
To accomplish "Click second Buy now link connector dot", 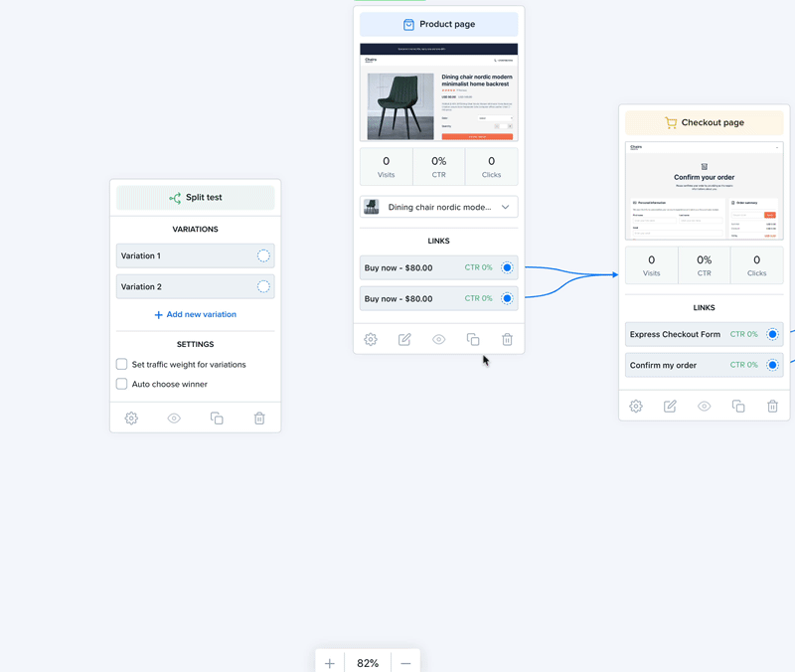I will coord(507,298).
